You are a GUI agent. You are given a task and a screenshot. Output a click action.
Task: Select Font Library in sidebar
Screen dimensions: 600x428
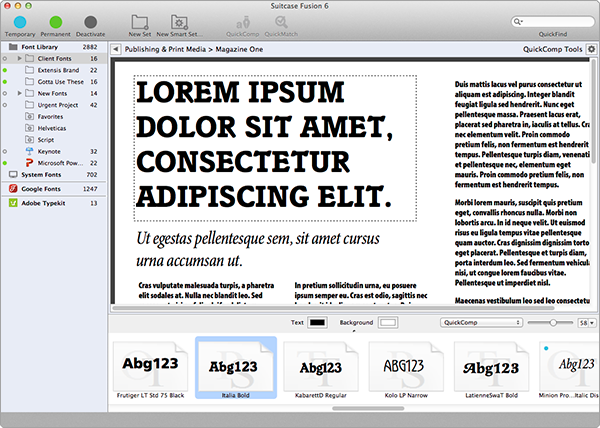(x=54, y=47)
